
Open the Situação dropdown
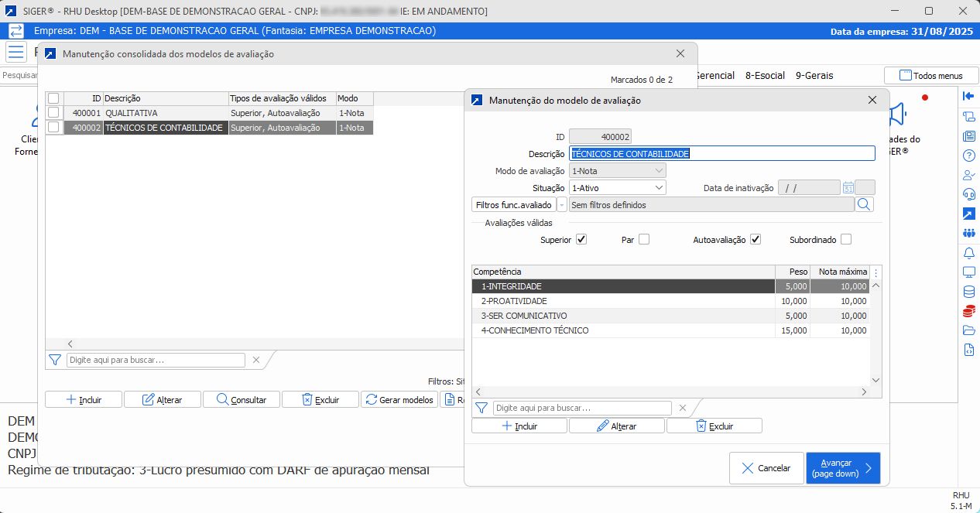[617, 187]
